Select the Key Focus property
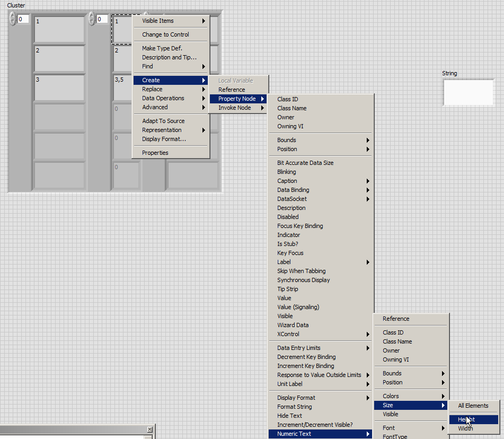The width and height of the screenshot is (504, 439). tap(290, 253)
